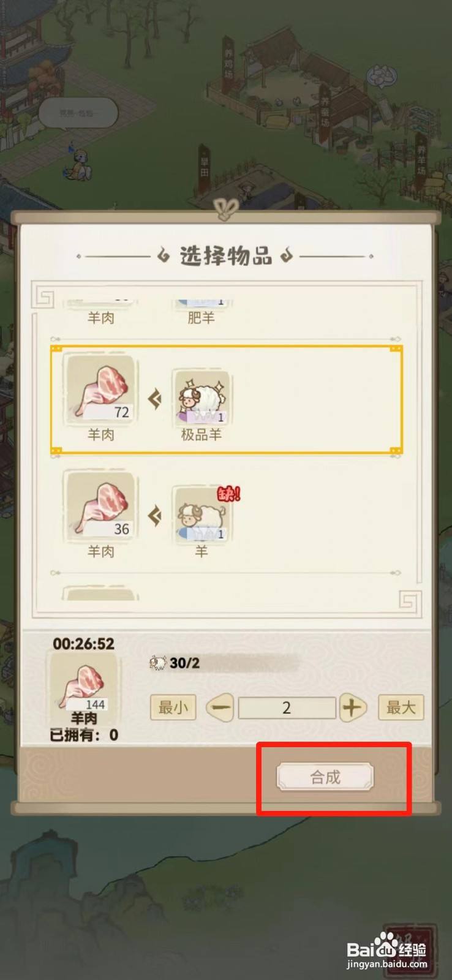Set quantity to 最小 minimum
Screen dimensions: 452x980
tap(173, 707)
